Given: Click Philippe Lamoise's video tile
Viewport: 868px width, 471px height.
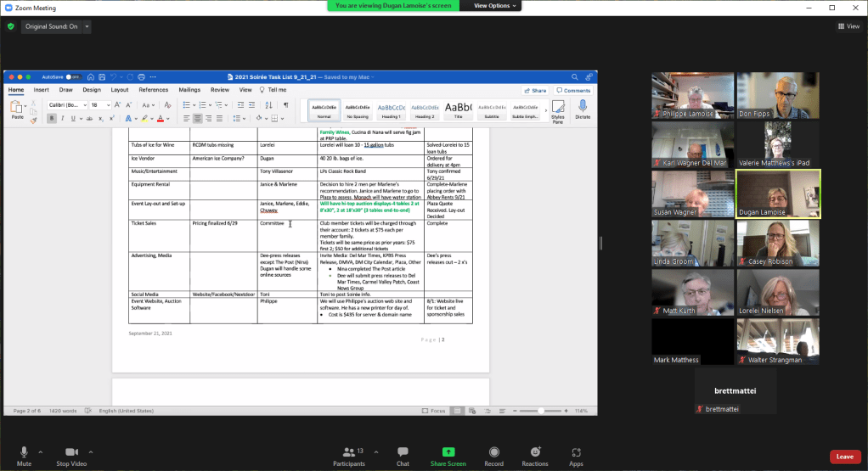Looking at the screenshot, I should (x=692, y=95).
